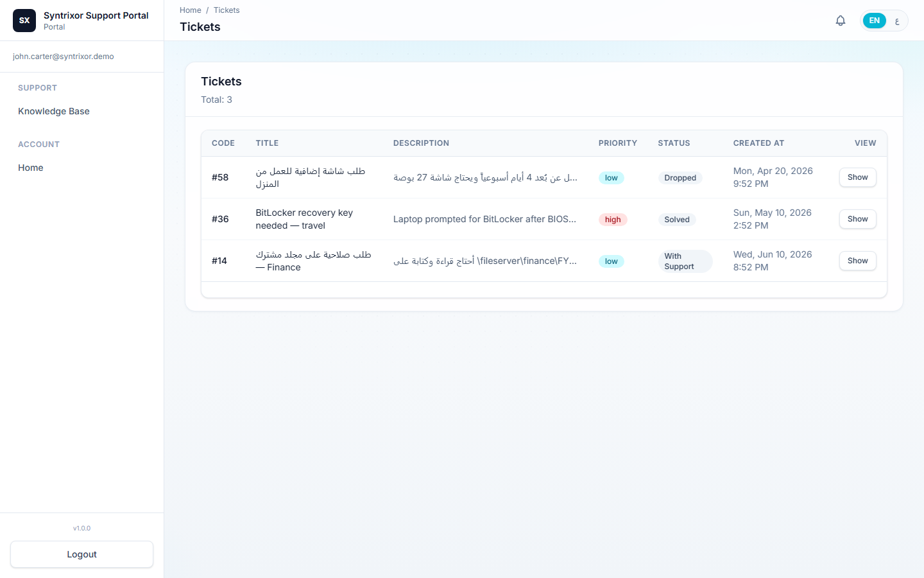This screenshot has width=924, height=578.
Task: Click the ACCOUNT section label
Action: point(38,144)
